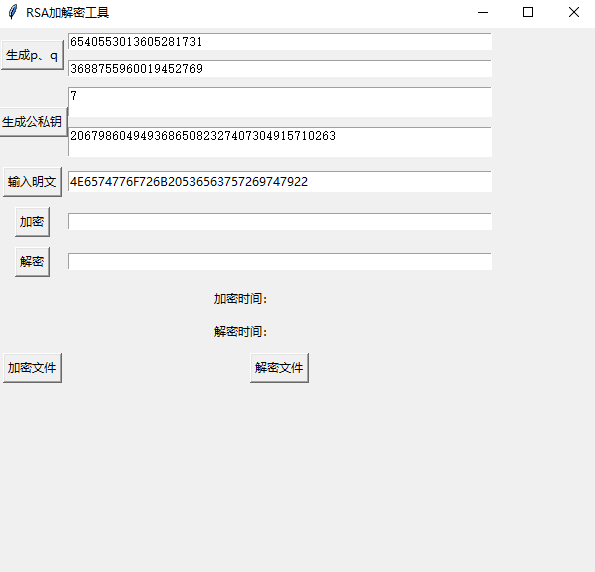Minimize the RSA加解密工具 window
595x572 pixels.
pyautogui.click(x=483, y=13)
